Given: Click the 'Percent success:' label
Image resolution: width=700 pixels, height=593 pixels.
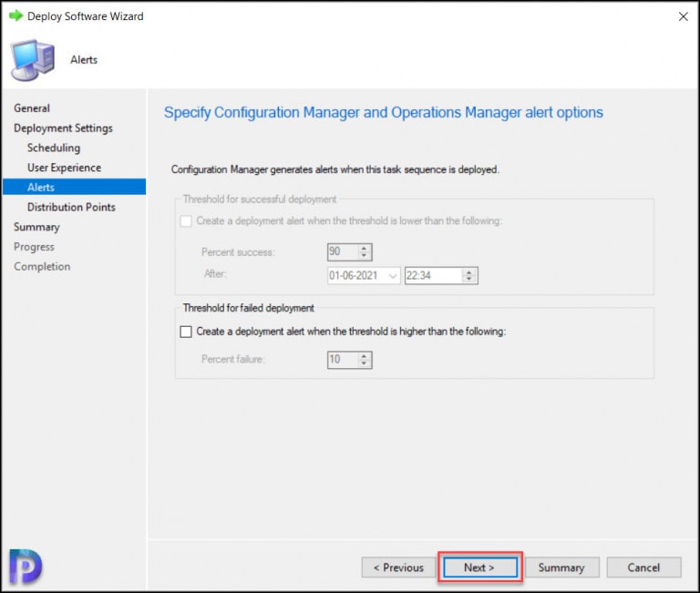Looking at the screenshot, I should (238, 252).
